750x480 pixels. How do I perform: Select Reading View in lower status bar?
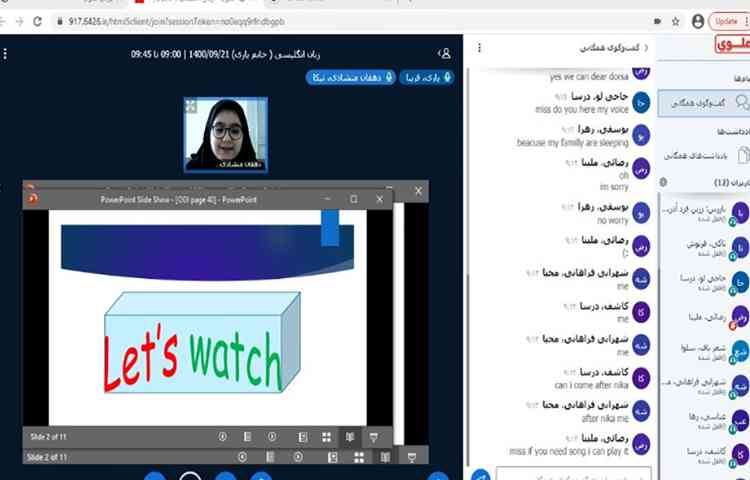coord(385,458)
